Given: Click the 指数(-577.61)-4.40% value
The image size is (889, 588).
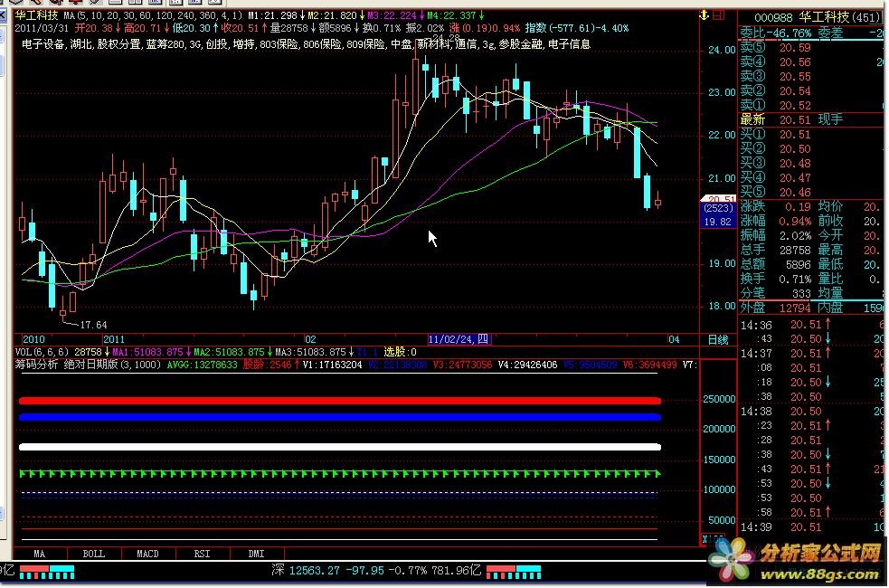Looking at the screenshot, I should tap(577, 28).
